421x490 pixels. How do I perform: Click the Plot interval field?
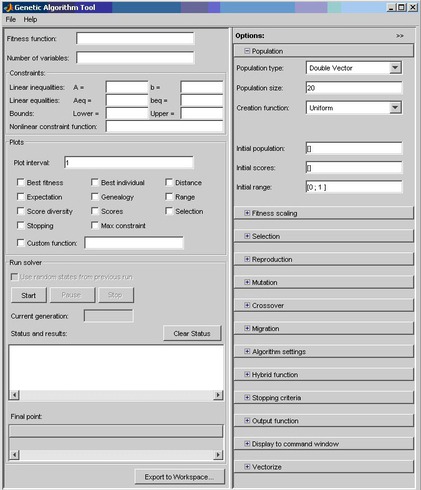(129, 163)
